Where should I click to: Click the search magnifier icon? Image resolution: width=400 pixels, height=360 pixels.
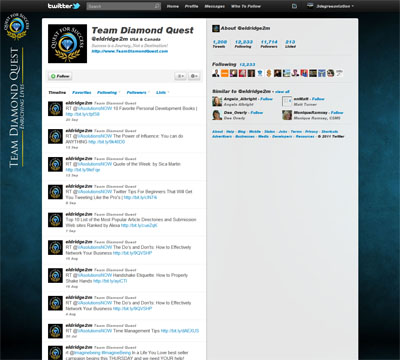157,6
